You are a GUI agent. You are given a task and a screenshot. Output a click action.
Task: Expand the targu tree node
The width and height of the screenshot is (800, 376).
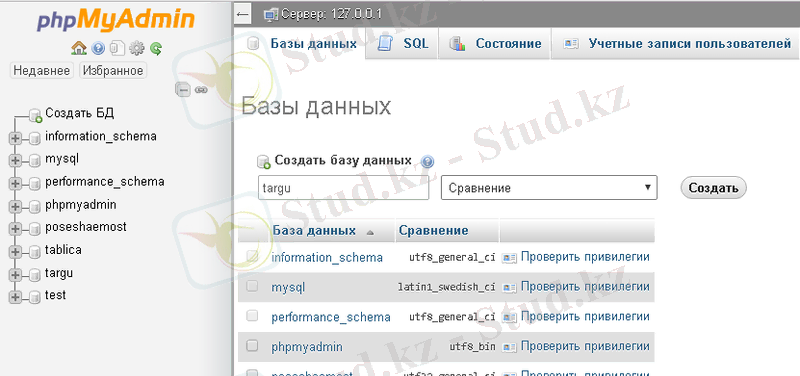tap(15, 274)
